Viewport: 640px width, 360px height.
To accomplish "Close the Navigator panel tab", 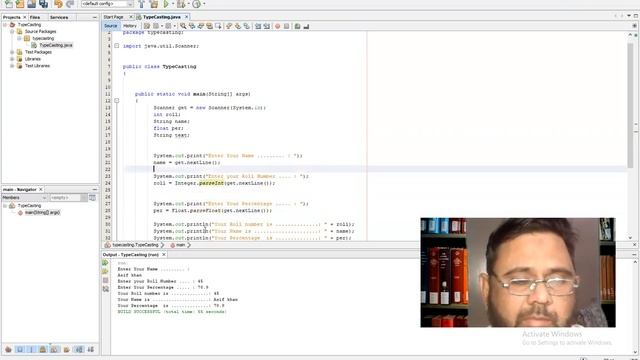I will (x=40, y=189).
